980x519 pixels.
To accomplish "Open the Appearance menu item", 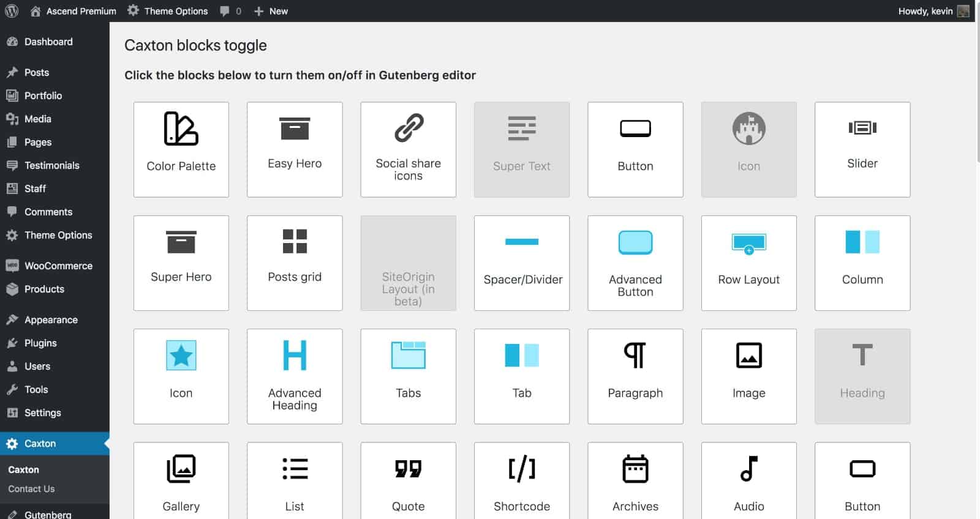I will pyautogui.click(x=55, y=319).
